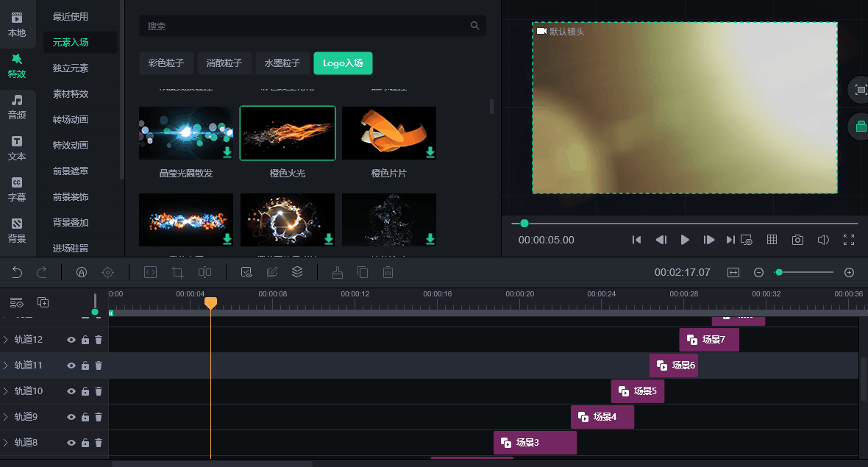Hide track 轨道9 with eye icon
868x467 pixels.
71,417
